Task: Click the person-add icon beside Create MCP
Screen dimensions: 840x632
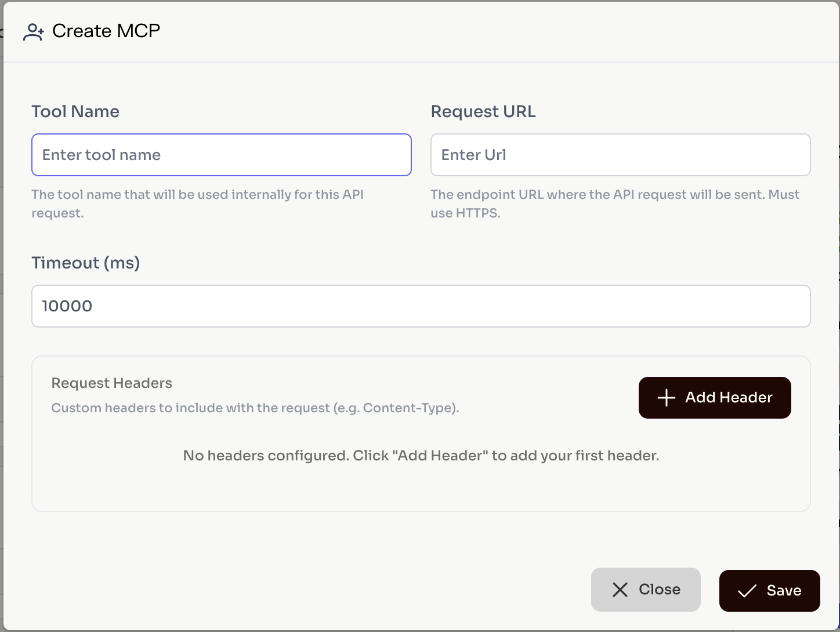Action: [x=33, y=32]
